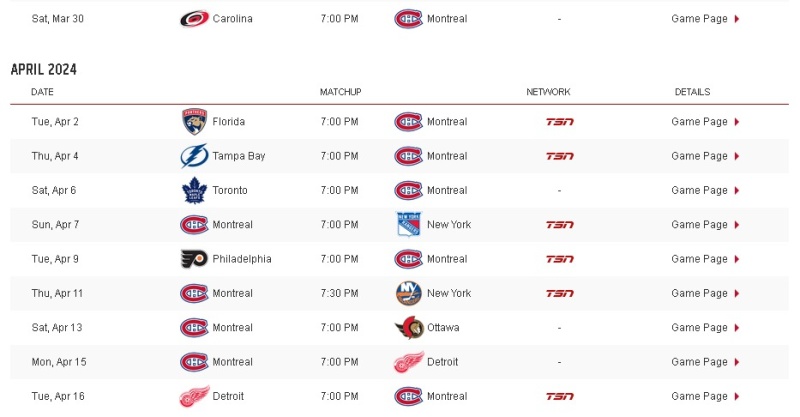Image resolution: width=800 pixels, height=417 pixels.
Task: Open Game Page for Tue, Apr 2 Florida game
Action: click(705, 121)
